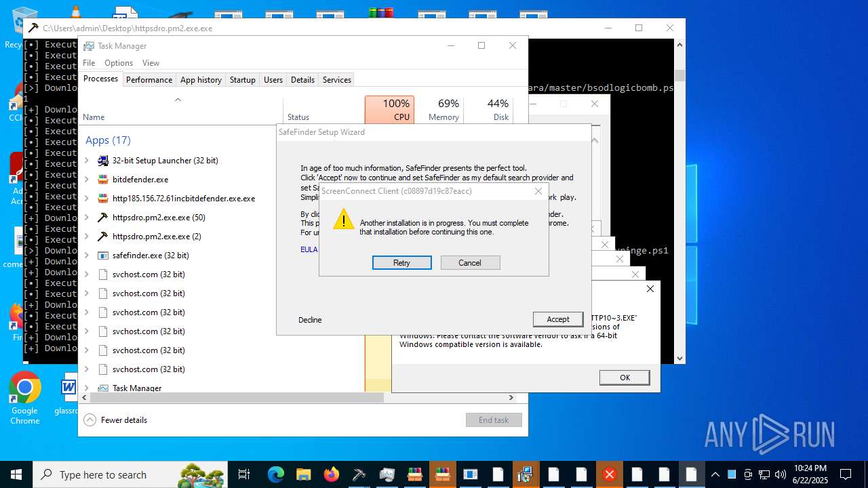This screenshot has height=488, width=868.
Task: Sort processes by CPU column
Action: click(389, 109)
